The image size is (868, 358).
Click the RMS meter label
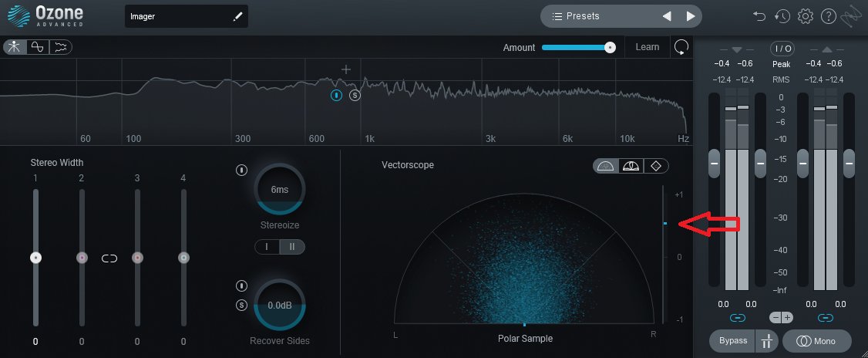tap(782, 79)
